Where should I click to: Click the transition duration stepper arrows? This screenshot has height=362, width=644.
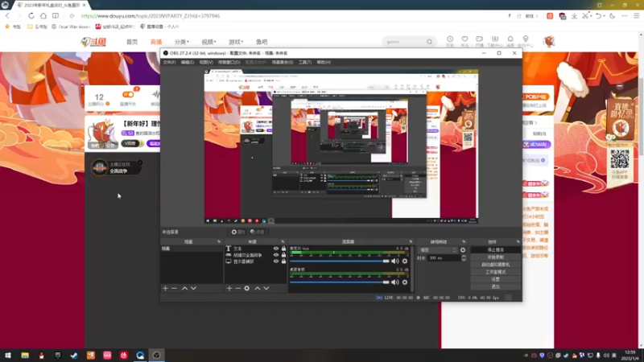(464, 258)
